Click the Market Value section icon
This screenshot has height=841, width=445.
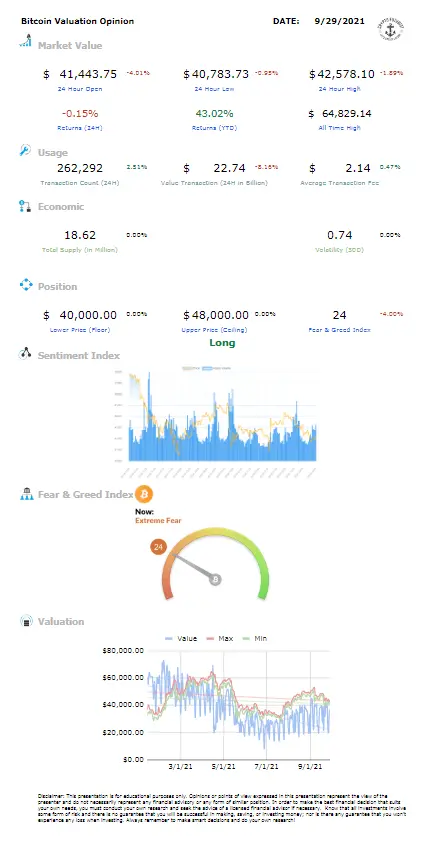[25, 41]
